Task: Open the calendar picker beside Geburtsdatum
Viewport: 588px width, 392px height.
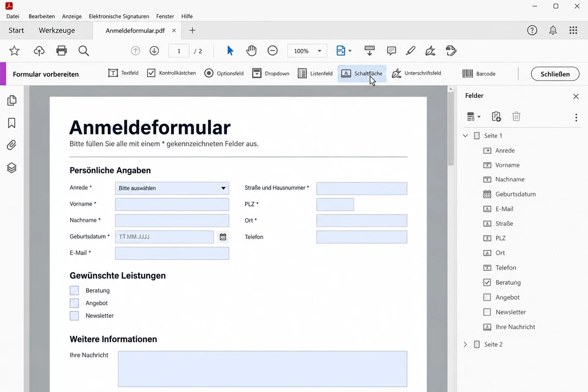Action: tap(223, 237)
